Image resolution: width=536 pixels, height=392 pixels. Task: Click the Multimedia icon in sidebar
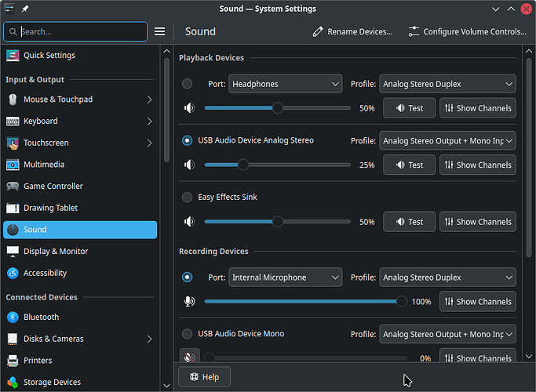[x=13, y=165]
